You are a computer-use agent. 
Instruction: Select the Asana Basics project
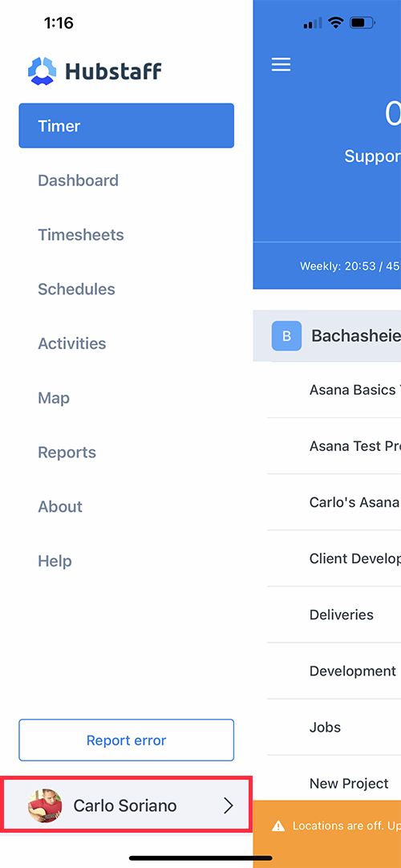click(x=334, y=390)
